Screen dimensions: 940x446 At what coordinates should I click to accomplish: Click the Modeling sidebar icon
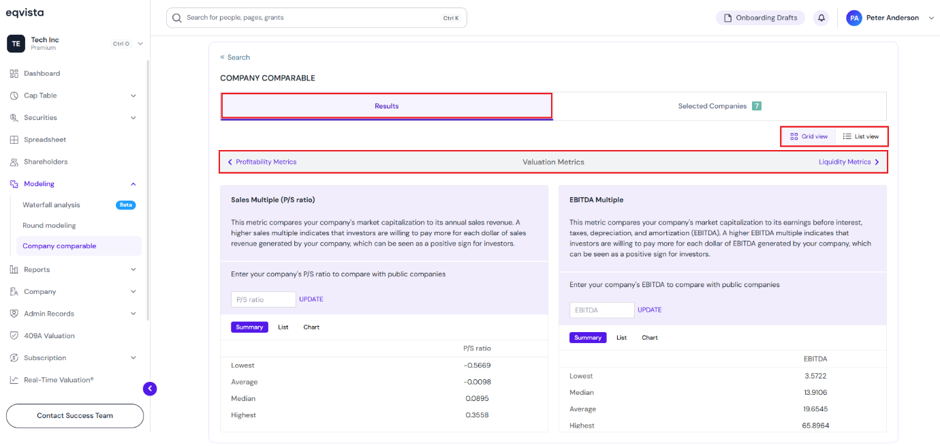click(x=14, y=184)
